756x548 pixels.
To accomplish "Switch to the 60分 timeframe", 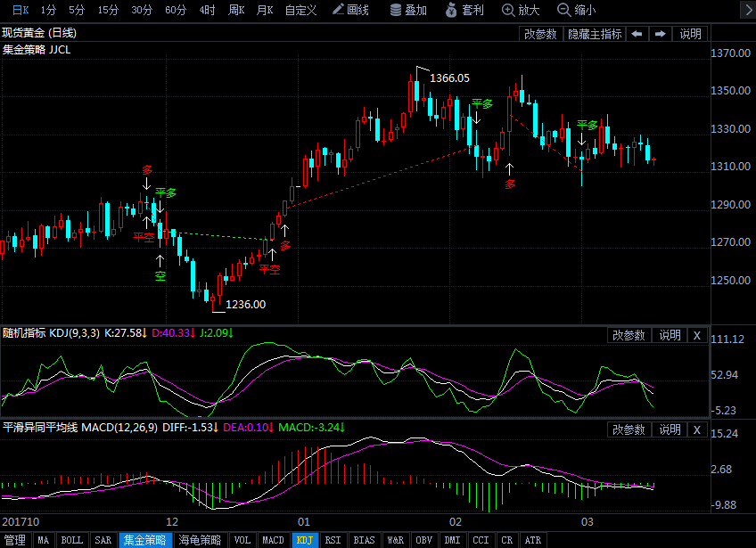I will pyautogui.click(x=176, y=10).
